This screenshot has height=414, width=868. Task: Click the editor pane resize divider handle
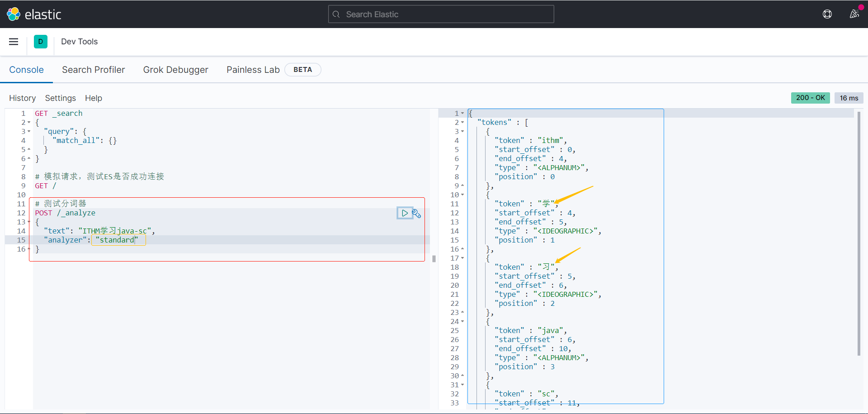coord(434,259)
